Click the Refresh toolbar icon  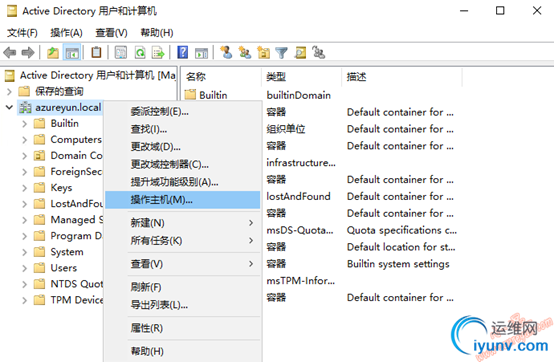[140, 53]
